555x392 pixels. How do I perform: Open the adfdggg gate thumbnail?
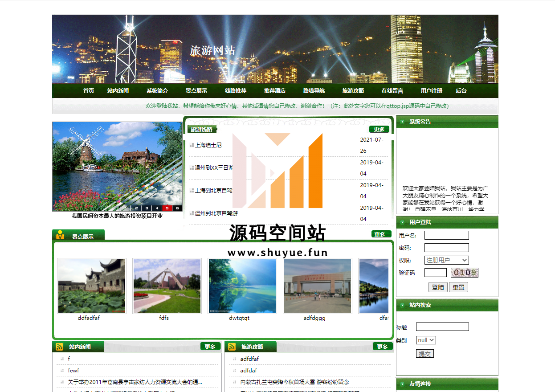pos(318,286)
